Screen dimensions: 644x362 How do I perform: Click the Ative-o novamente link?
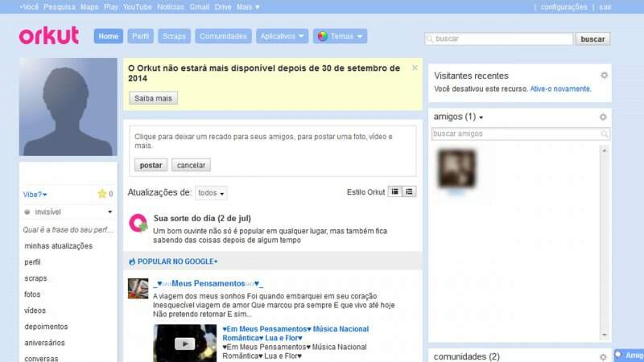pos(560,89)
